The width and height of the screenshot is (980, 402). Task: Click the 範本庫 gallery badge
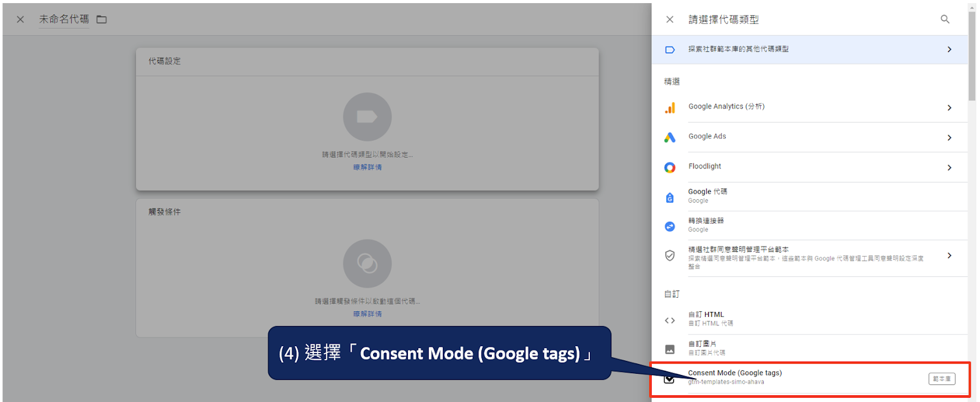pos(942,379)
